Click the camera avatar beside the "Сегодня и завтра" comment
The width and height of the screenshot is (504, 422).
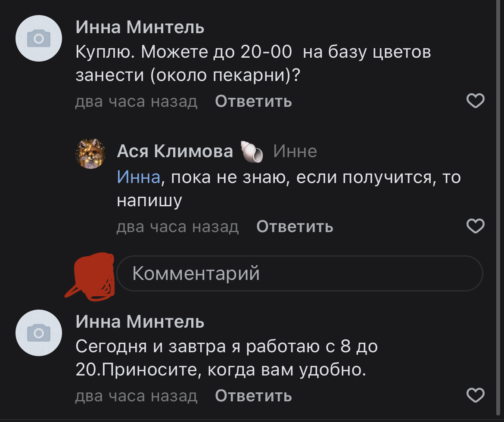(39, 333)
